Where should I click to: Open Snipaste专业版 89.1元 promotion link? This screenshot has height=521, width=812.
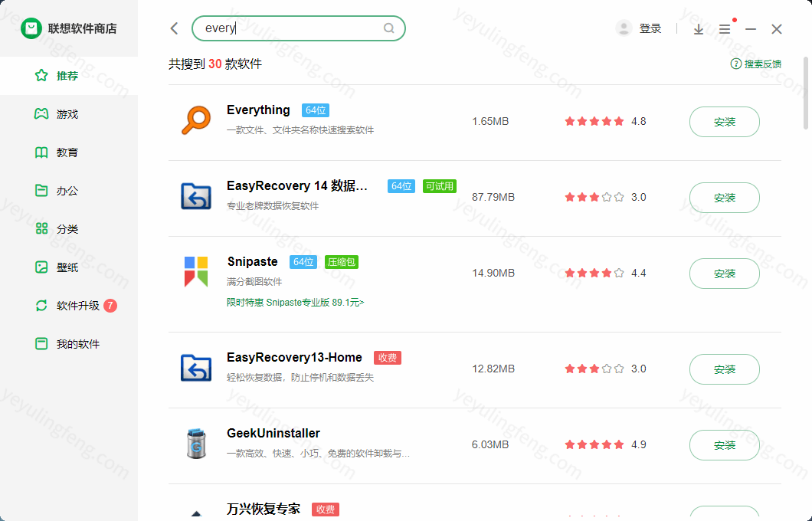pos(295,303)
